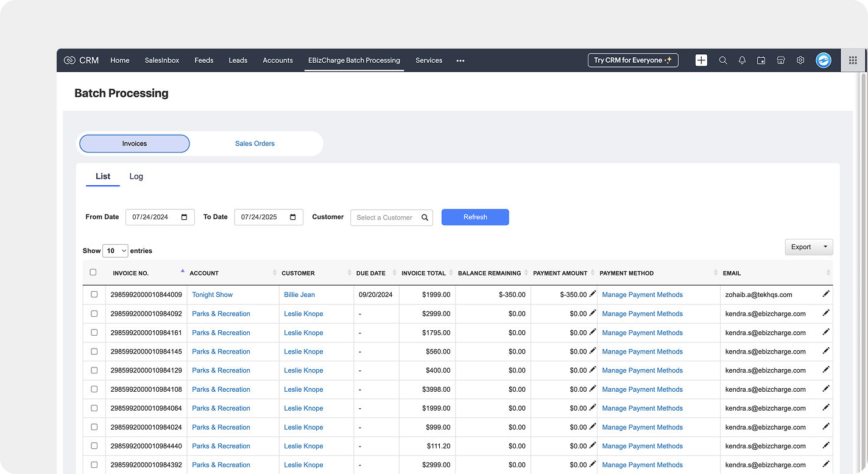
Task: Sort the Account column with its arrows
Action: (x=275, y=273)
